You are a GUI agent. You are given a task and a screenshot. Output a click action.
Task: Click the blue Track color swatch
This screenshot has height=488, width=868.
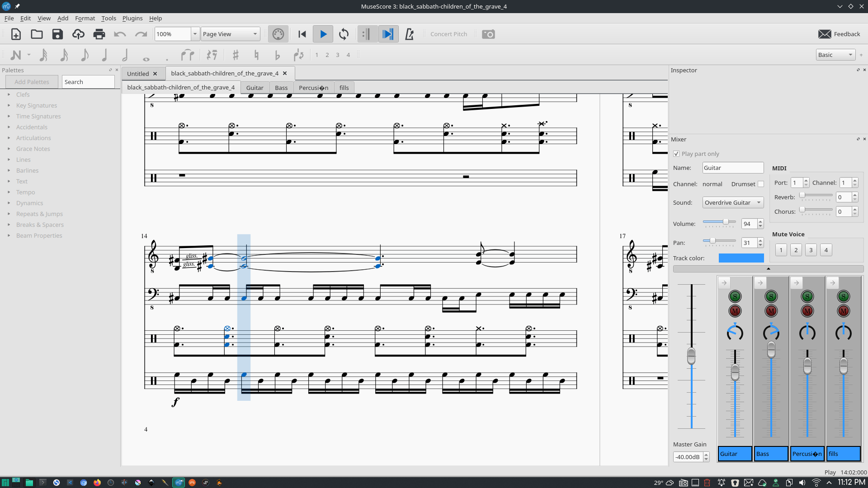(x=741, y=258)
